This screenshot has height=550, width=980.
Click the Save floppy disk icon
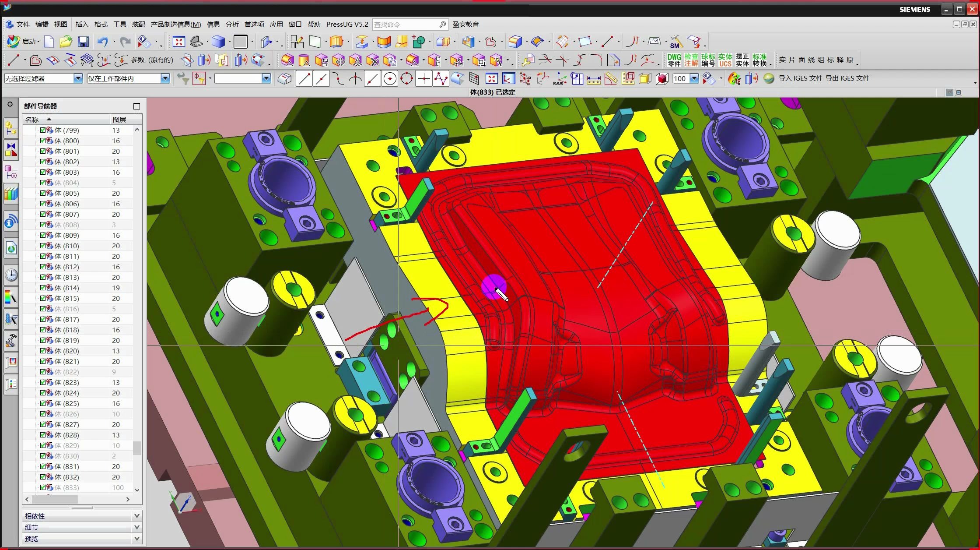[x=83, y=42]
